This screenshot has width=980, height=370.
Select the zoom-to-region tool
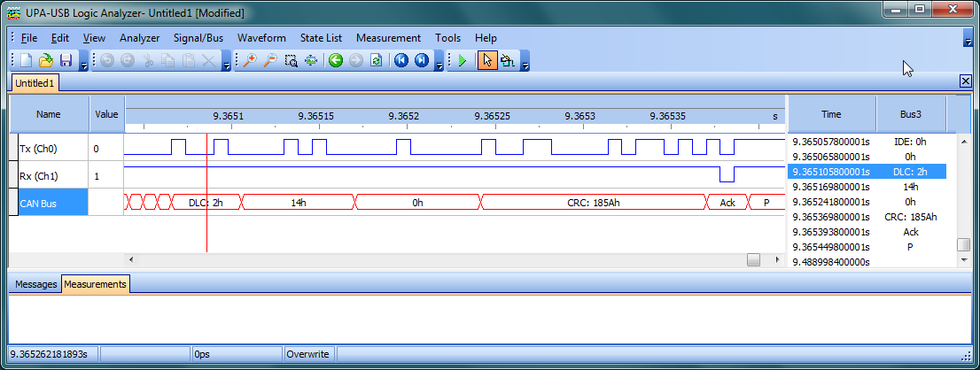click(291, 60)
